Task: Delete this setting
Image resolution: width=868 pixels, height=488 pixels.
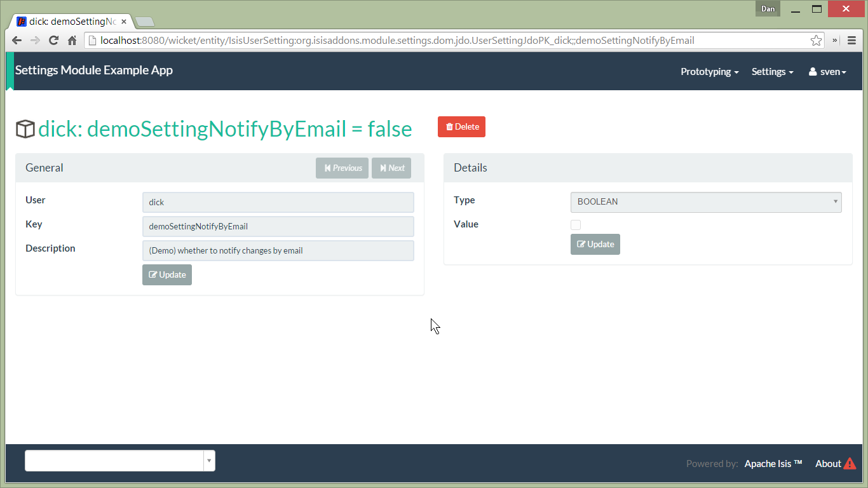Action: tap(461, 126)
